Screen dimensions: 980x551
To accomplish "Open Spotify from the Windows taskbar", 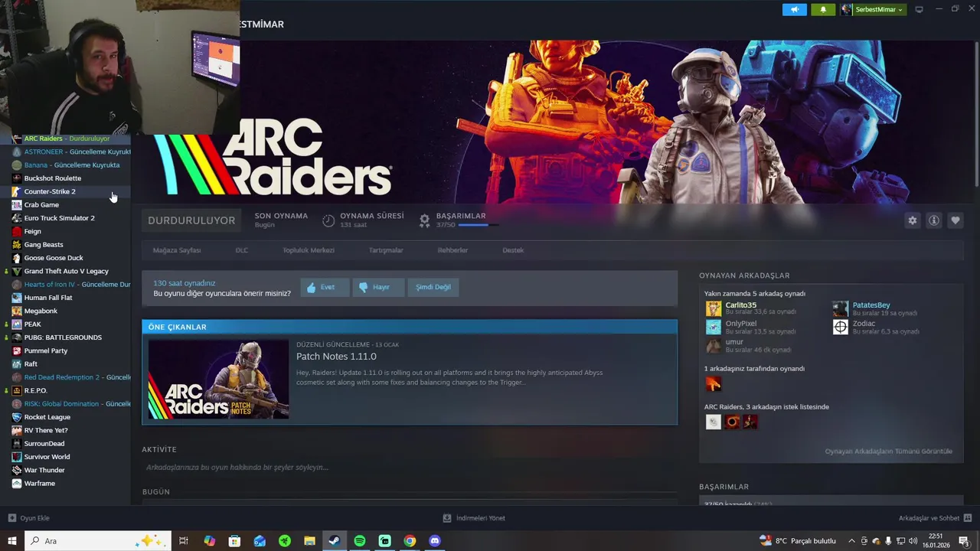I will (360, 541).
